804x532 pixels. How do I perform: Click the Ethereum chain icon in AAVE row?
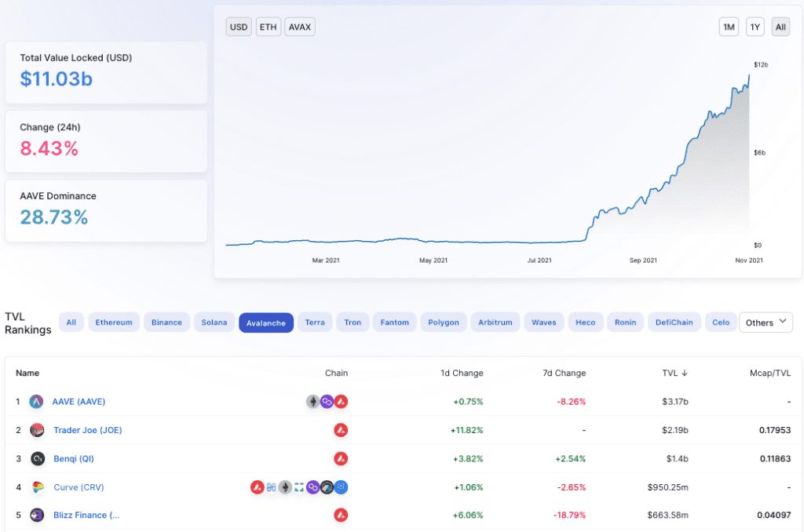point(312,402)
